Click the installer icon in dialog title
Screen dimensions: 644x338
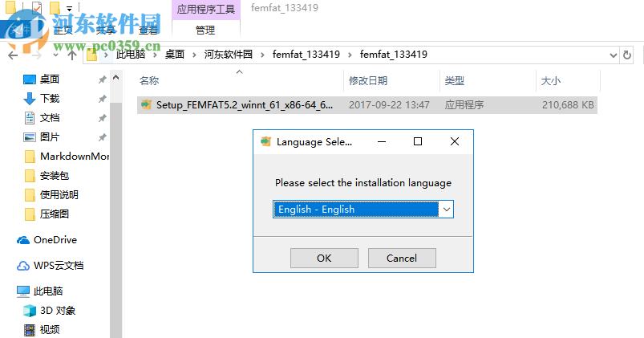tap(265, 142)
